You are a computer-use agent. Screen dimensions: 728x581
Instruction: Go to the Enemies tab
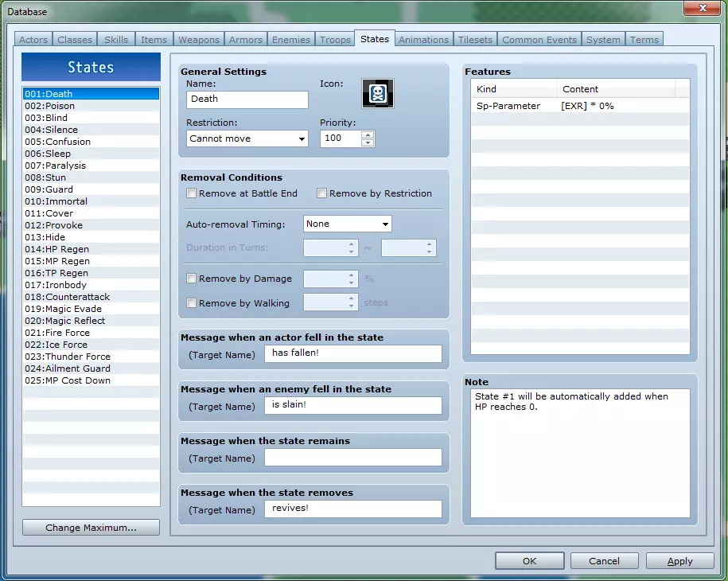pos(291,40)
